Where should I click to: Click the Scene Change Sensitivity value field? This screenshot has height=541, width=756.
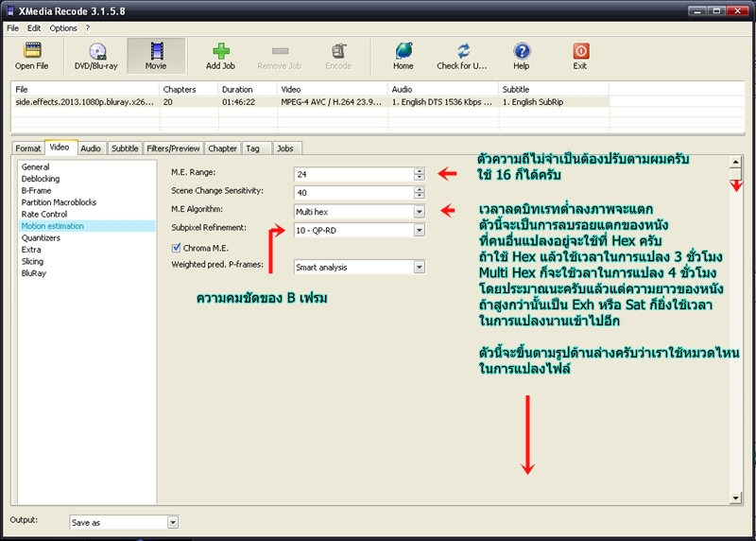coord(353,193)
